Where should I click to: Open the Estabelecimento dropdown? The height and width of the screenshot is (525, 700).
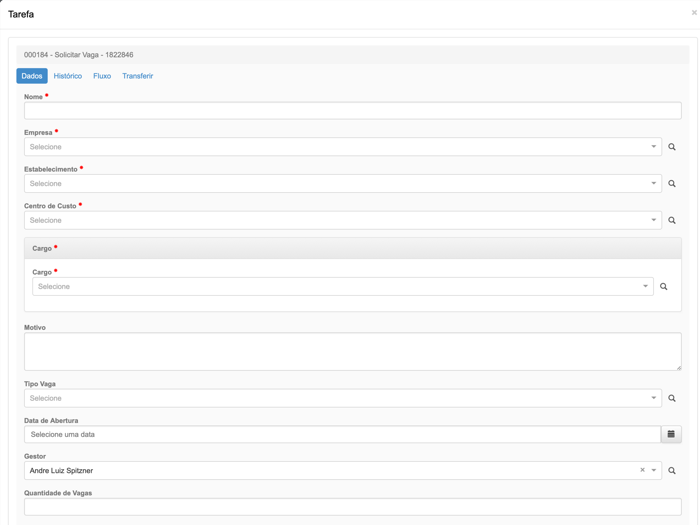point(343,183)
